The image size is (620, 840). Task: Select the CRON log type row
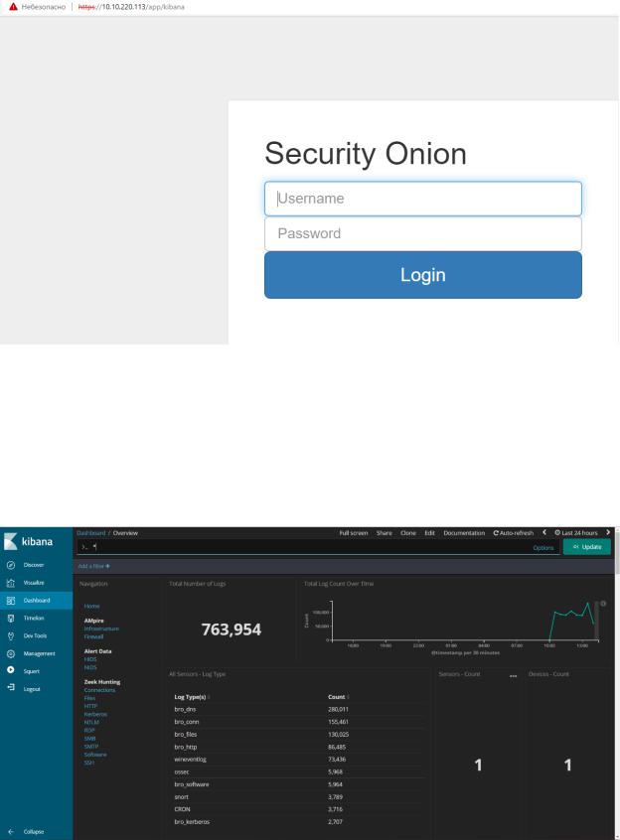298,809
